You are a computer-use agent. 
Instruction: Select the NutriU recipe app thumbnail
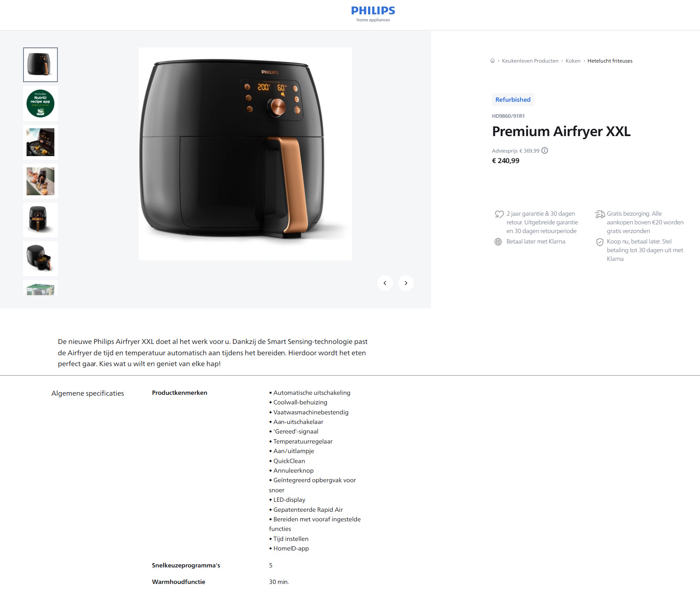40,103
